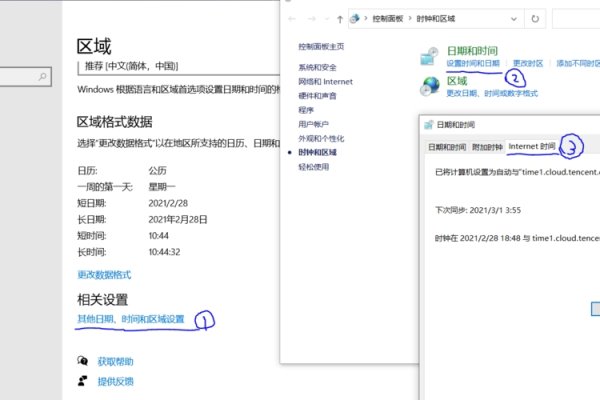The image size is (600, 400).
Task: Open 轻松使用 category
Action: [313, 167]
